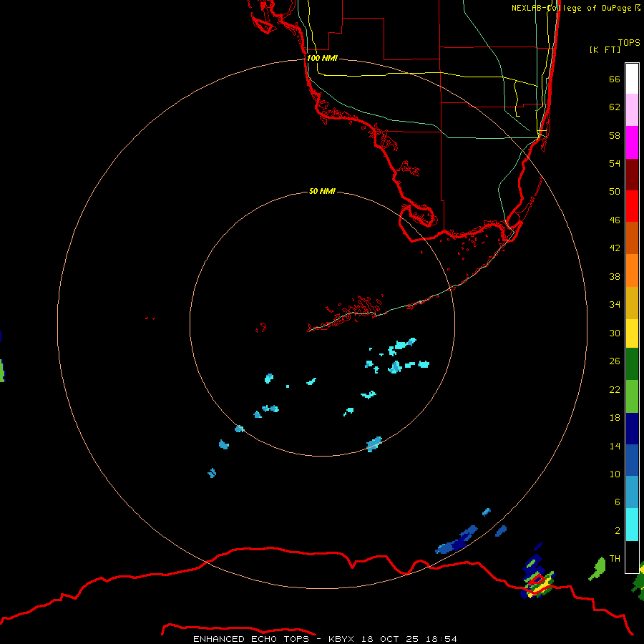The width and height of the screenshot is (644, 644).
Task: Click the 6 legend value
Action: [617, 502]
